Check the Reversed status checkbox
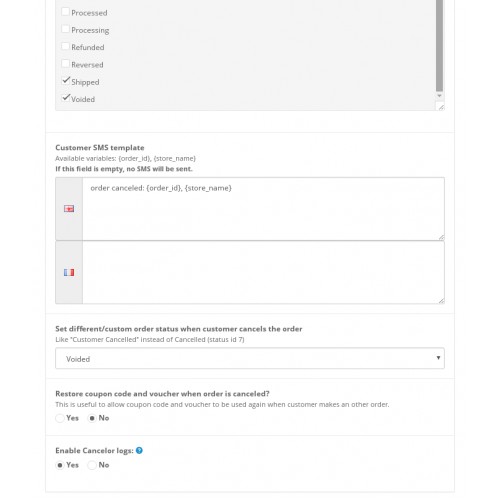Screen dimensions: 500x500 click(65, 64)
